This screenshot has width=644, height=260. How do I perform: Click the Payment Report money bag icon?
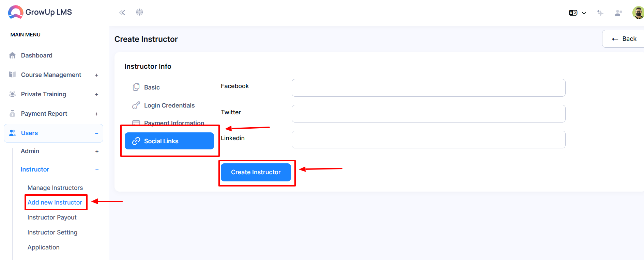(x=13, y=114)
